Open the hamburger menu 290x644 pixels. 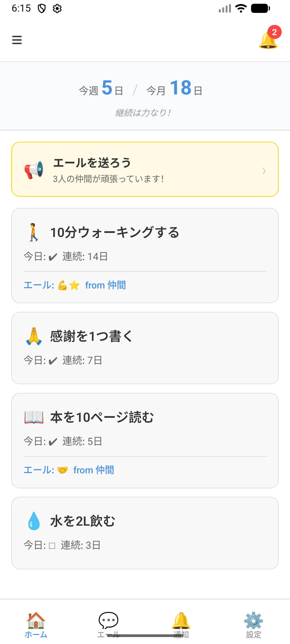coord(17,40)
